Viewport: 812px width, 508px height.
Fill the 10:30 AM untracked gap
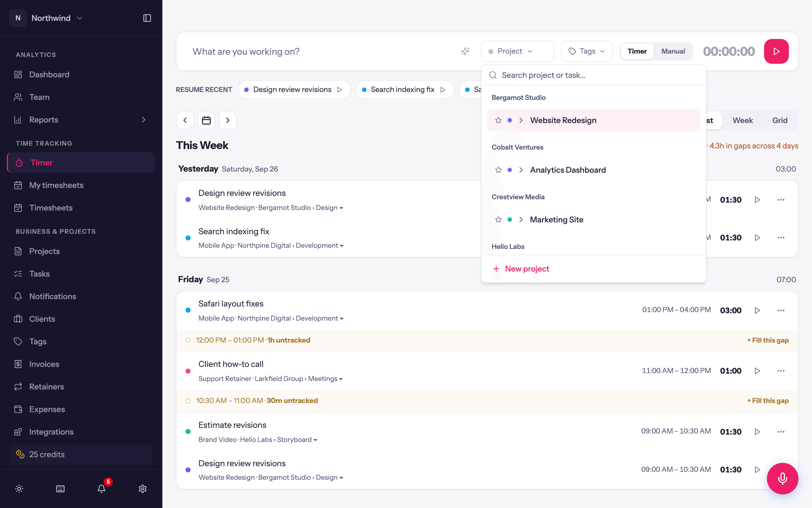(768, 401)
